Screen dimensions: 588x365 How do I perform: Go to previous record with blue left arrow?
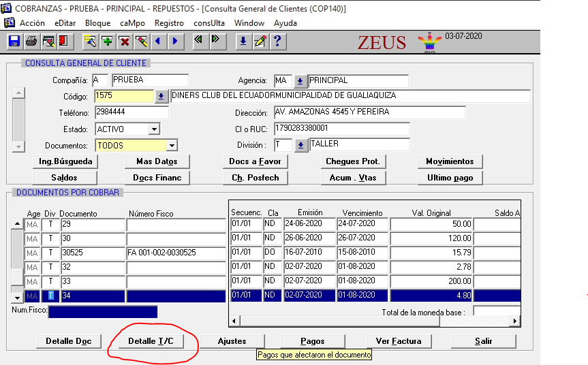158,42
